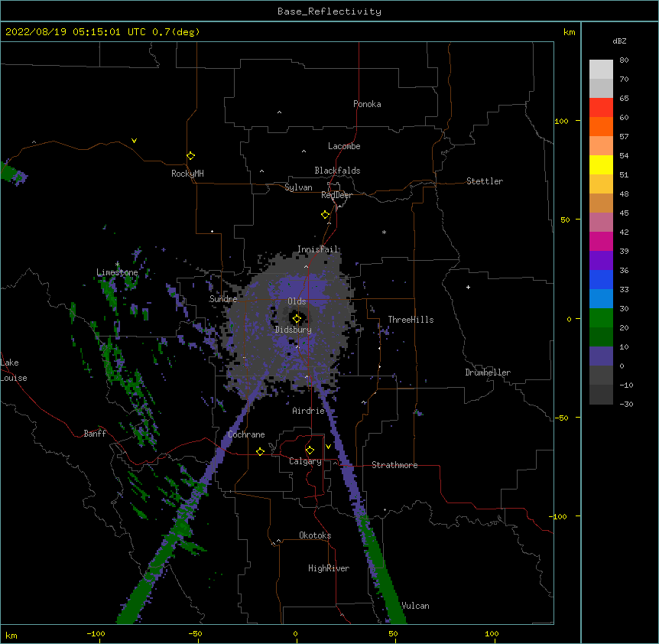Click the Lacombe city label

[x=344, y=146]
